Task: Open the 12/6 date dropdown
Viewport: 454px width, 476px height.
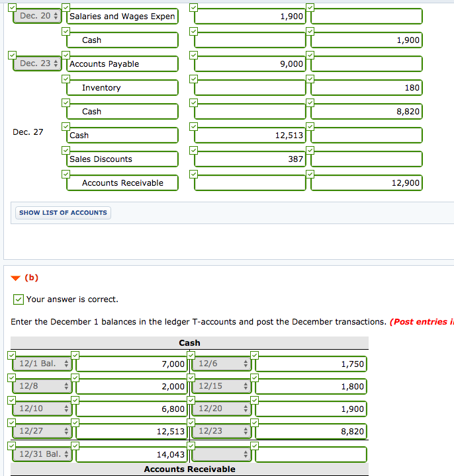Action: pos(222,364)
